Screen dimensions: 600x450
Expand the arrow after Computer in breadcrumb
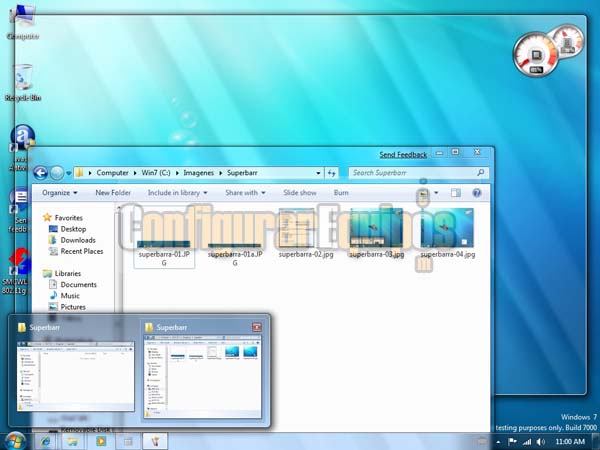coord(135,173)
